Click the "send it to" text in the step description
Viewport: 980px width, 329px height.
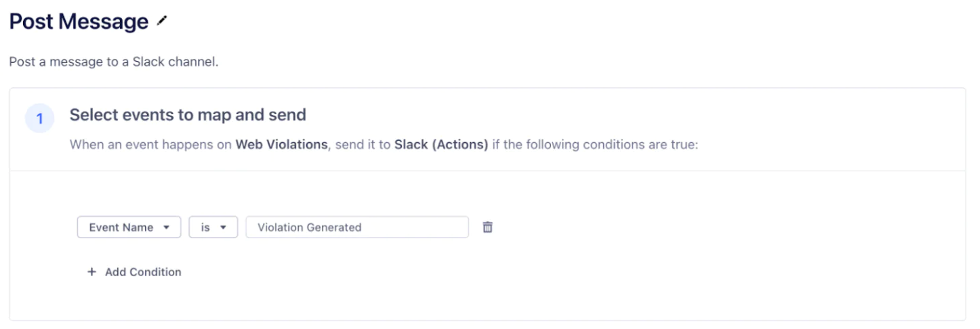[362, 145]
